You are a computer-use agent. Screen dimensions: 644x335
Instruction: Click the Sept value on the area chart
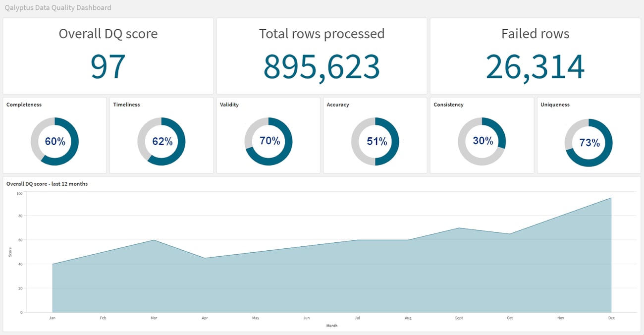459,228
